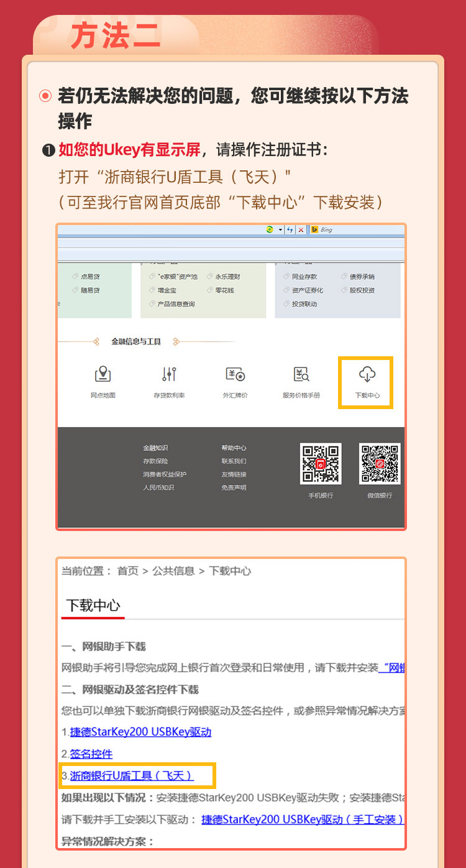Select the 下载中心 tab heading
This screenshot has width=466, height=868.
pyautogui.click(x=93, y=606)
